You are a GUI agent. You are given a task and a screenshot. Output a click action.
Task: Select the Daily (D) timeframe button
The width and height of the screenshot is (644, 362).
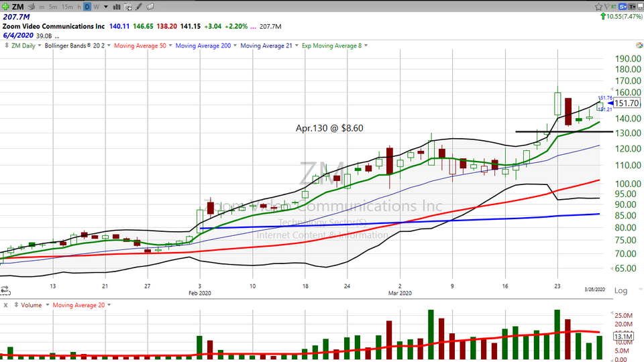pos(87,7)
